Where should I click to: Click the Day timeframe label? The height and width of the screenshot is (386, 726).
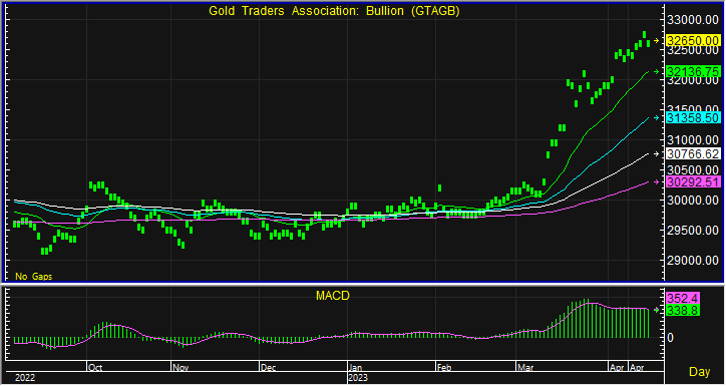[x=700, y=372]
